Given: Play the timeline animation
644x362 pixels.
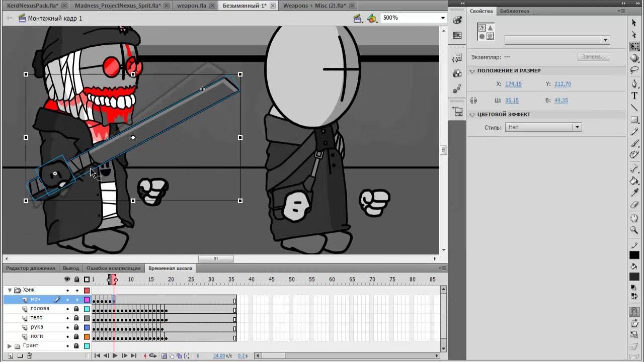Looking at the screenshot, I should [x=115, y=355].
